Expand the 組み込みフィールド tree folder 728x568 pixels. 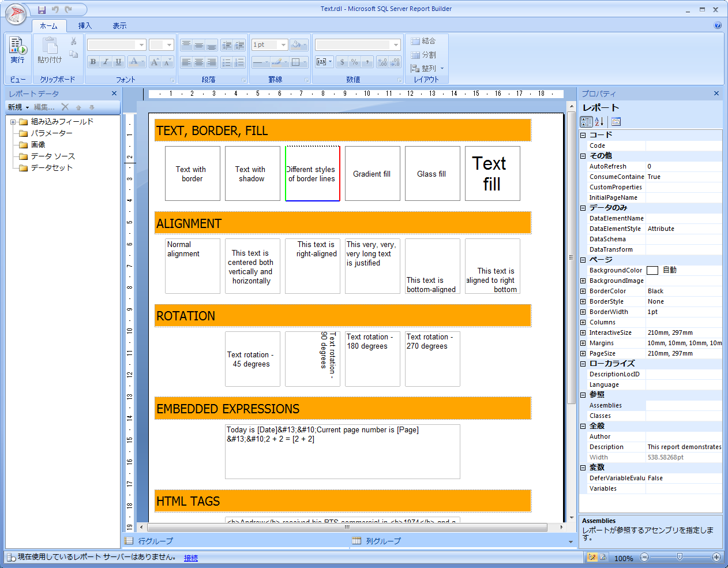[x=13, y=122]
